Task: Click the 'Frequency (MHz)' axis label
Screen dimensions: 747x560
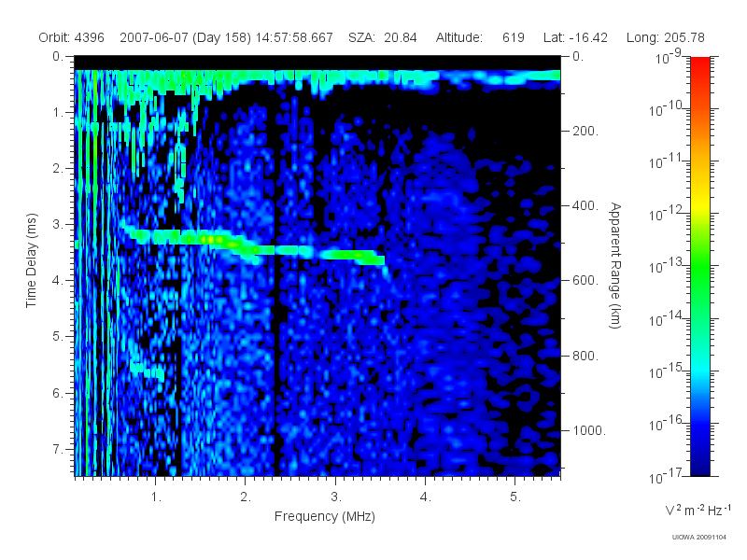Action: point(325,516)
